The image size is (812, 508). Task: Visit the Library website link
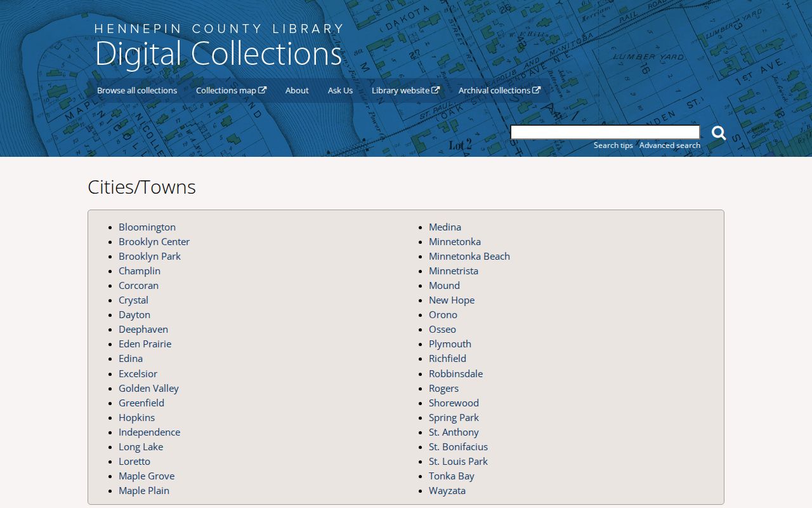tap(405, 90)
